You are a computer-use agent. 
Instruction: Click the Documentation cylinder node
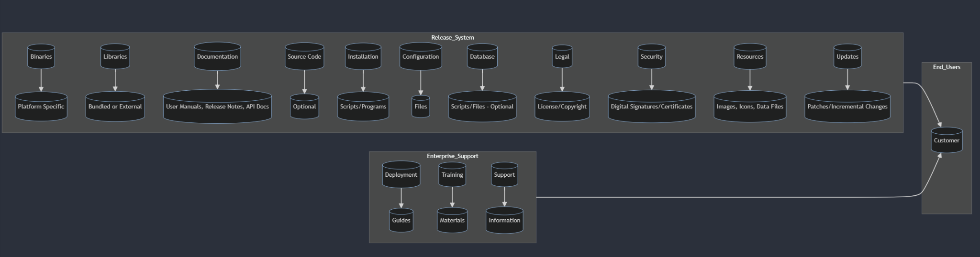(x=217, y=57)
